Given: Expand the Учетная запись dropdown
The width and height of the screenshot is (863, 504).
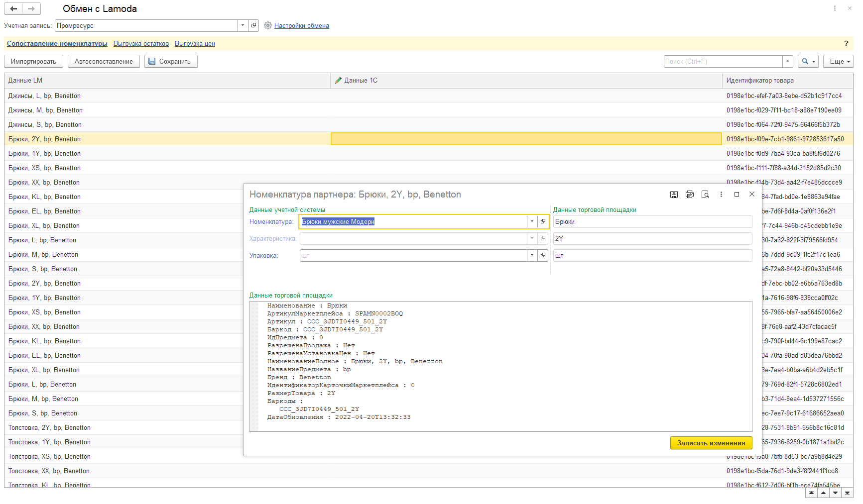Looking at the screenshot, I should click(x=243, y=25).
